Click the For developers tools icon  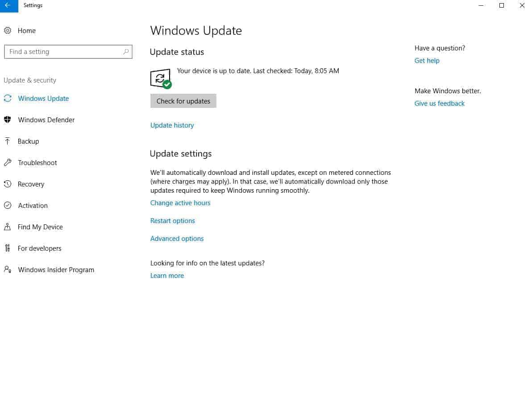coord(8,248)
